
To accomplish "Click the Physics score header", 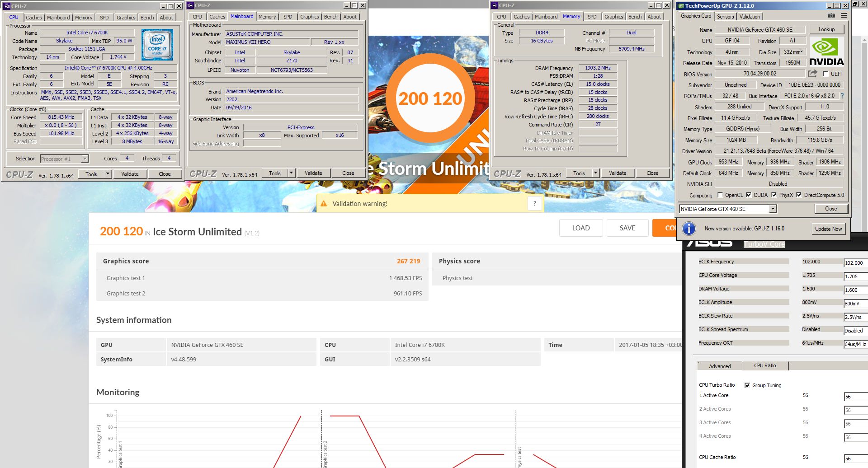I will click(x=459, y=261).
